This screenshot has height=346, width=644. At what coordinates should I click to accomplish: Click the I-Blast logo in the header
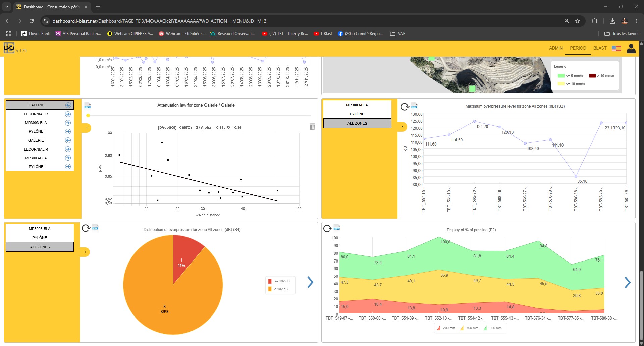click(9, 48)
